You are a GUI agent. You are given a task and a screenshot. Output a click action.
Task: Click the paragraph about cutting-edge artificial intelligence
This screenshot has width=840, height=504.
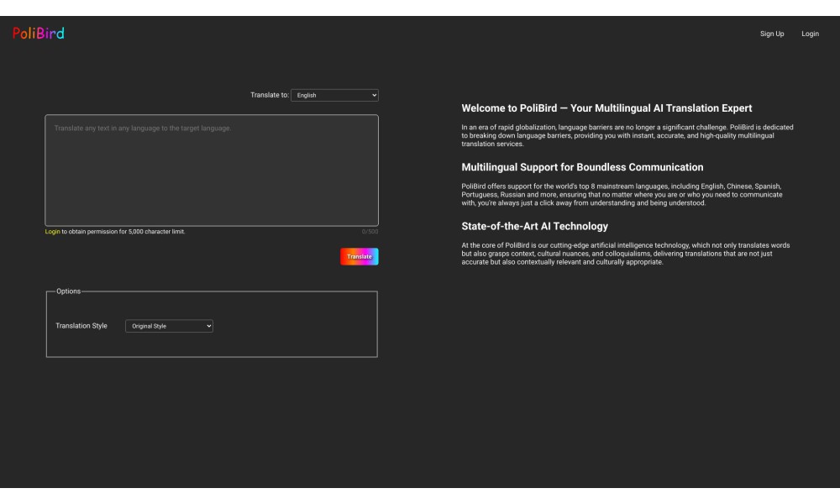click(x=626, y=254)
